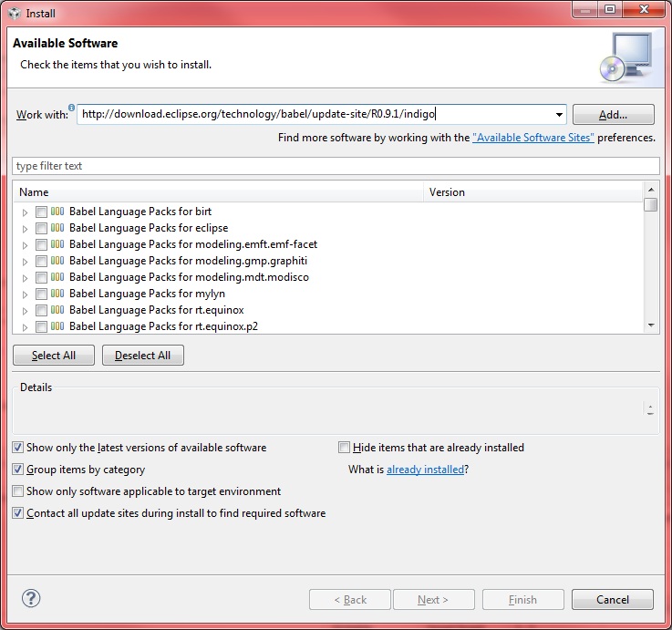Expand Babel Language Packs for birt
672x630 pixels.
(25, 212)
